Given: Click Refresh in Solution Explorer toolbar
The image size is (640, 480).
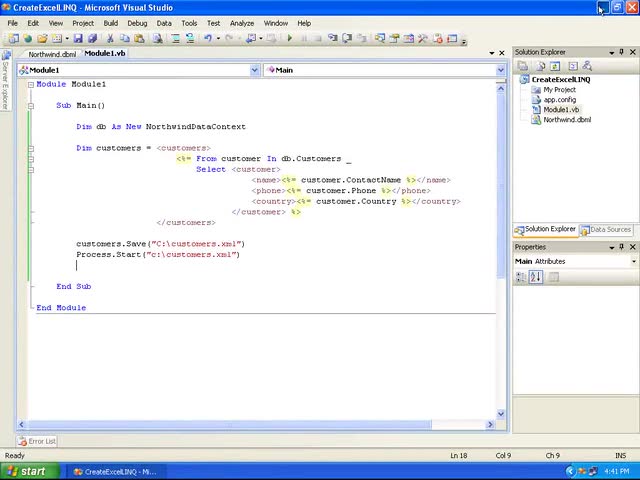Looking at the screenshot, I should pos(554,66).
